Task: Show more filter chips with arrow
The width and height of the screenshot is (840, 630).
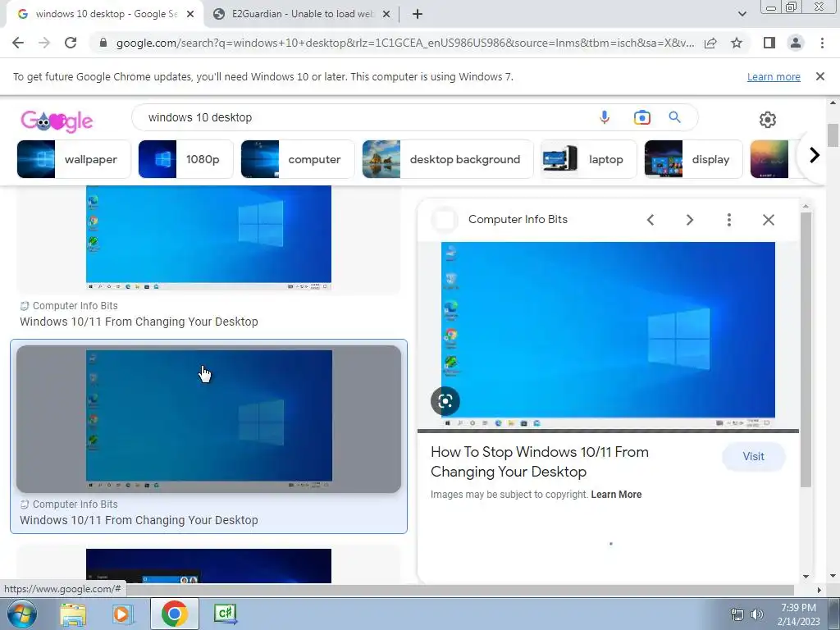Action: coord(815,155)
